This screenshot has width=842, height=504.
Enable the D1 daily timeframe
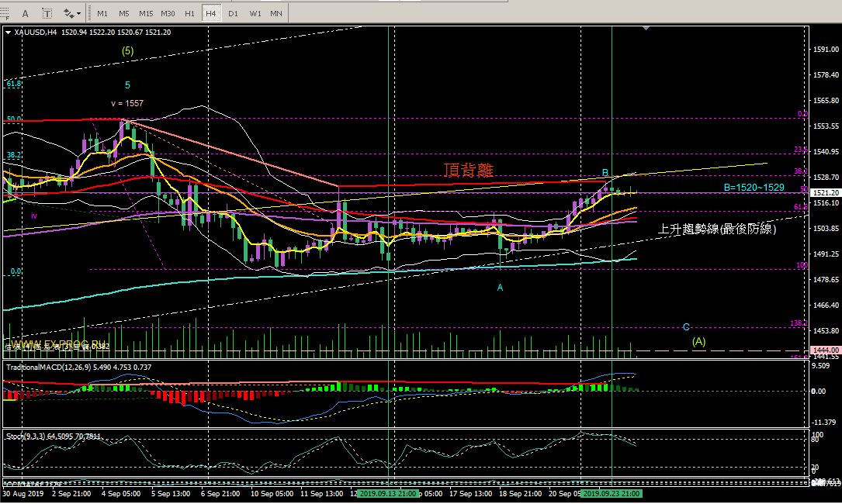coord(233,13)
